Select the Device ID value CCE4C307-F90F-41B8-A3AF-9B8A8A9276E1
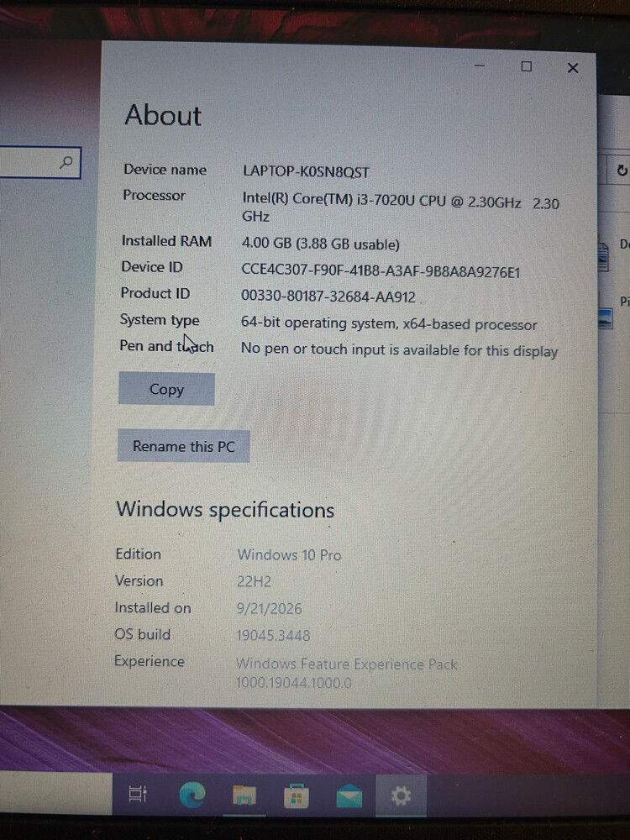The image size is (630, 840). [x=381, y=271]
